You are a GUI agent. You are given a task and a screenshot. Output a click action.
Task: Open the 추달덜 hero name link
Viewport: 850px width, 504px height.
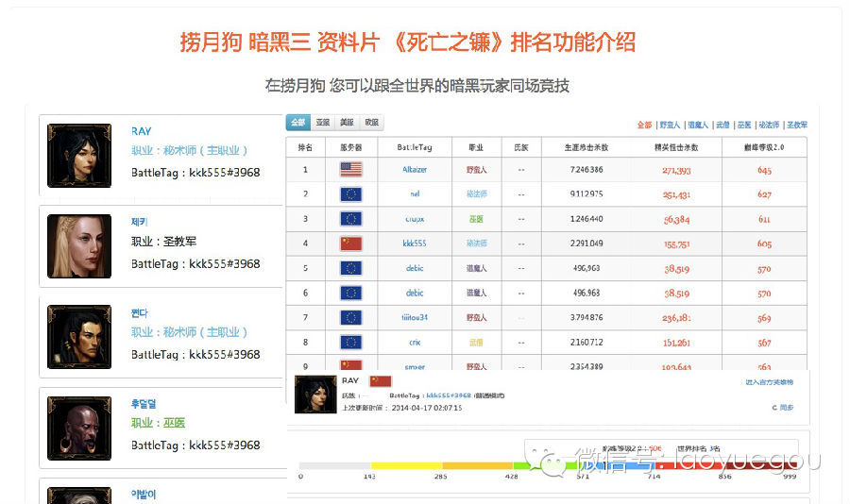pos(144,404)
